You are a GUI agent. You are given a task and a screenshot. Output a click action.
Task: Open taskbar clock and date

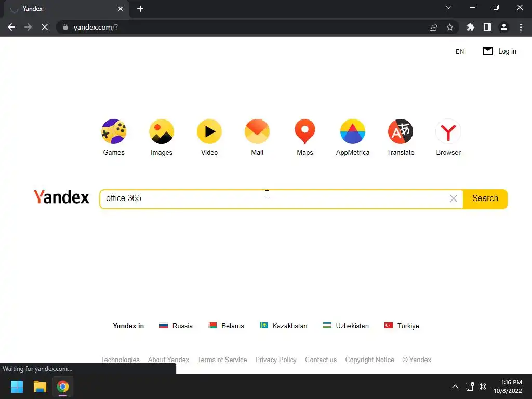point(508,387)
